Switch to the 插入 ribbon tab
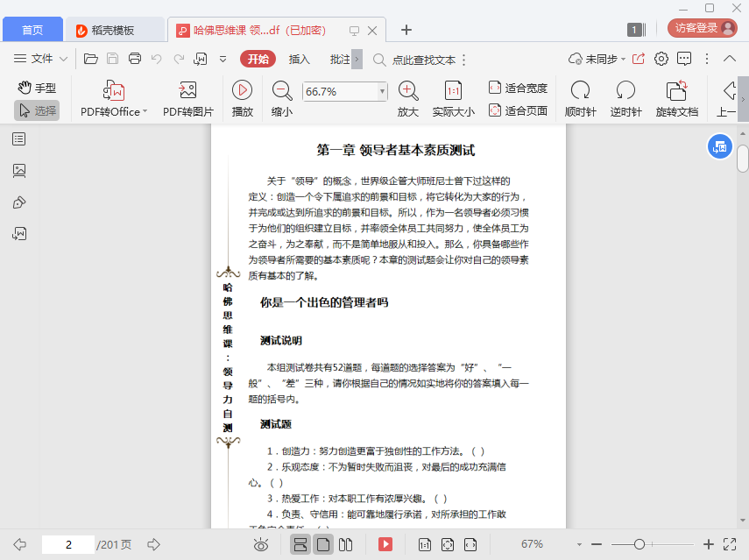Image resolution: width=749 pixels, height=560 pixels. [299, 60]
